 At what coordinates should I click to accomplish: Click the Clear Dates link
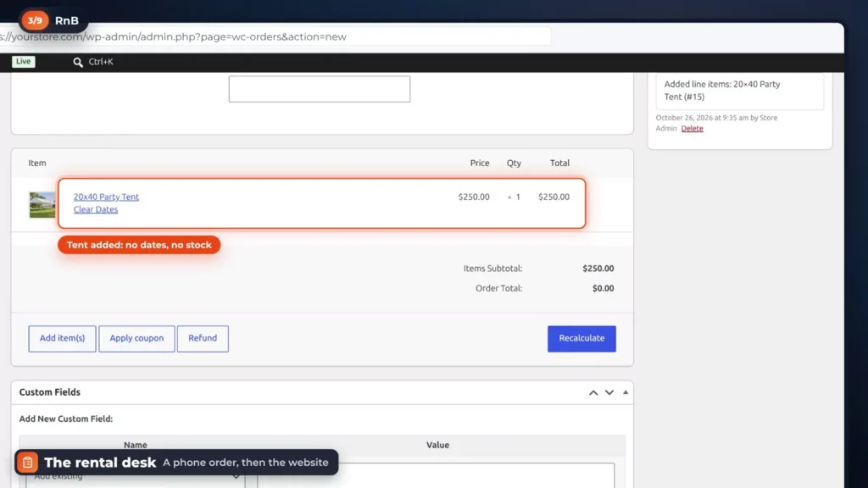click(x=96, y=209)
